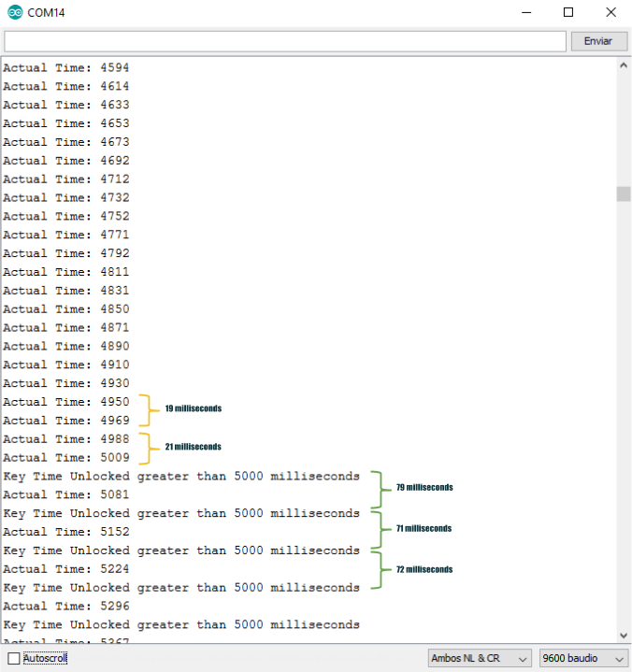This screenshot has height=672, width=632.
Task: Click the line 'Actual Time: 4831'
Action: pyautogui.click(x=66, y=291)
